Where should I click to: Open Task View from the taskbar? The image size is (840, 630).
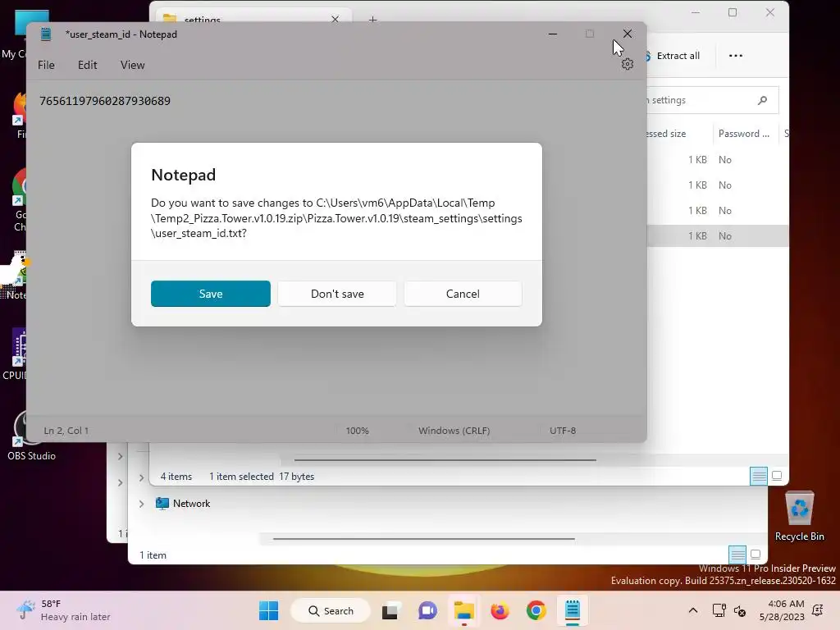click(x=390, y=610)
